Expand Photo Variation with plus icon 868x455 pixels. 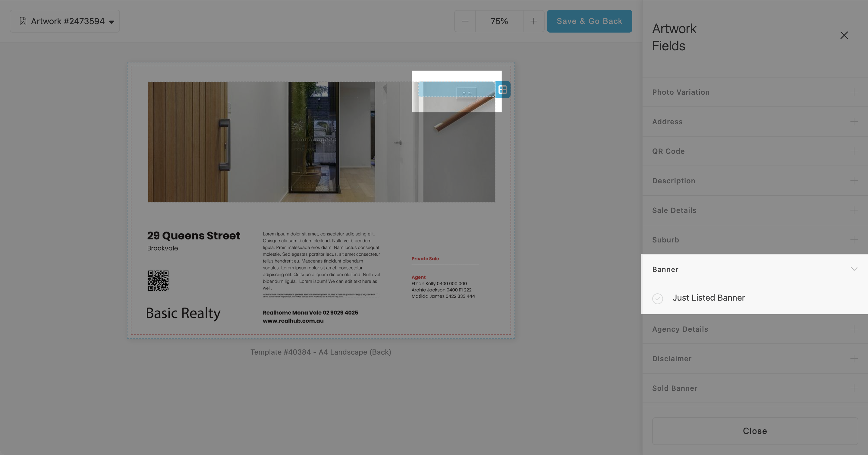point(854,92)
